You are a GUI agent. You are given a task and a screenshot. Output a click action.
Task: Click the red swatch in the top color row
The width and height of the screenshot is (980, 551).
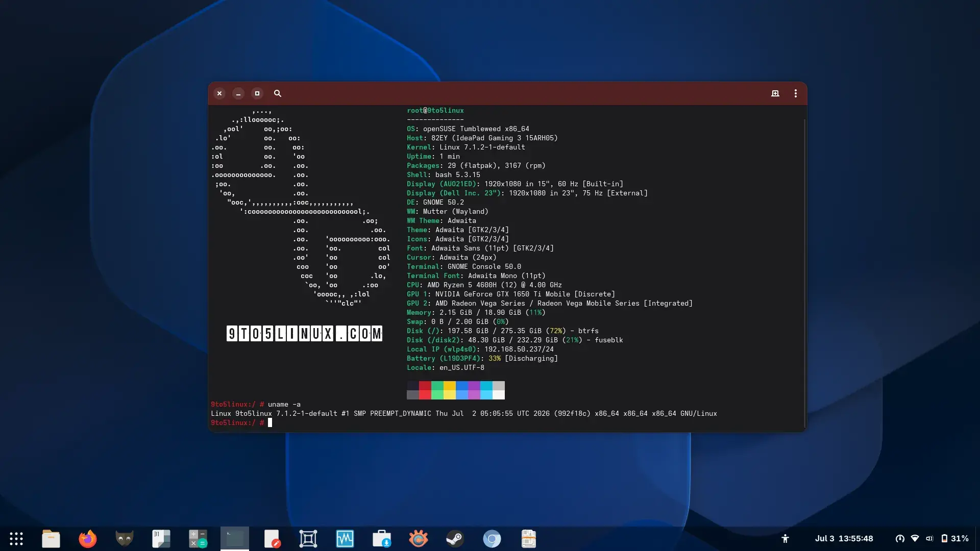[x=425, y=386]
